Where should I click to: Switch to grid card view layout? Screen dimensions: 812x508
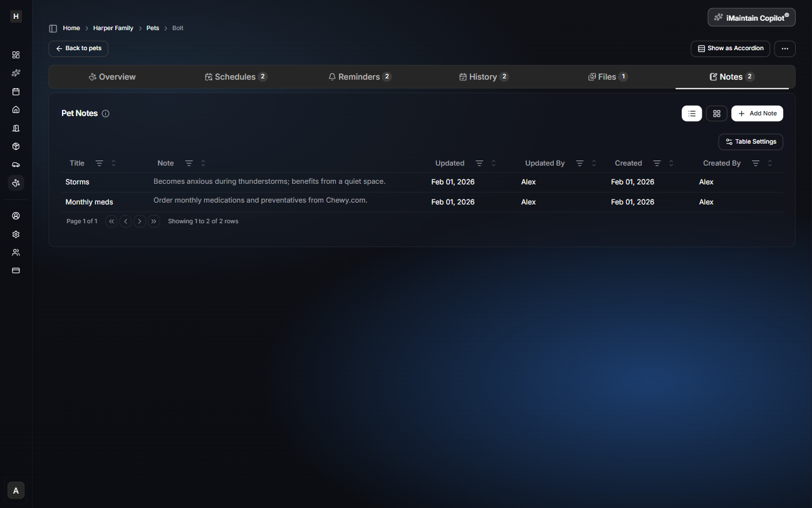[716, 114]
